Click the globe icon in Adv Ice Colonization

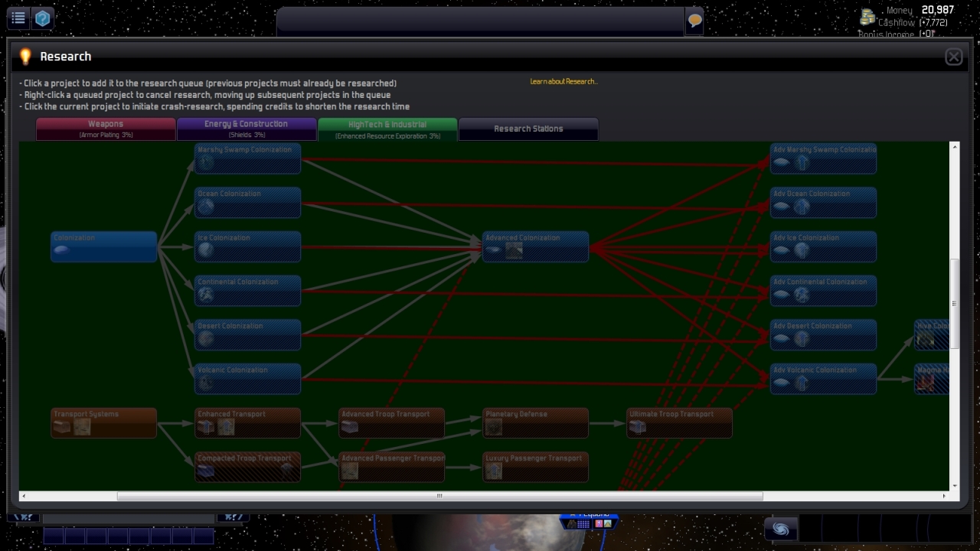[802, 250]
